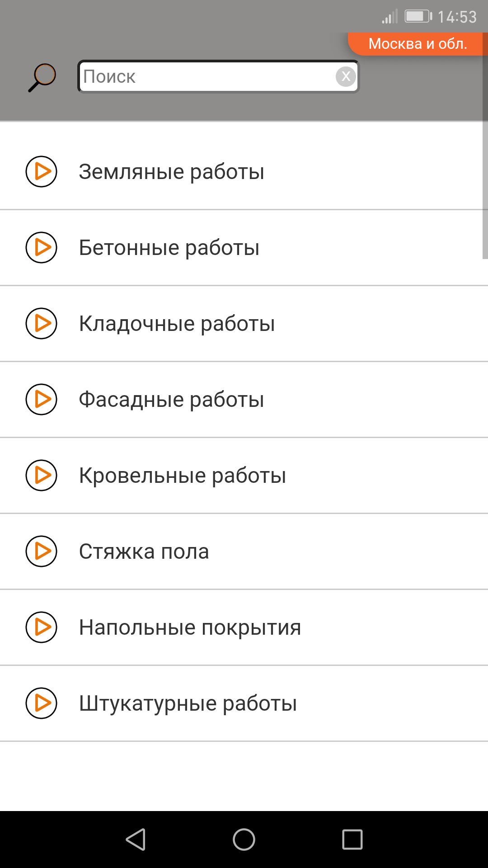488x868 pixels.
Task: Select the play icon beside Кровельные работы
Action: click(x=41, y=475)
